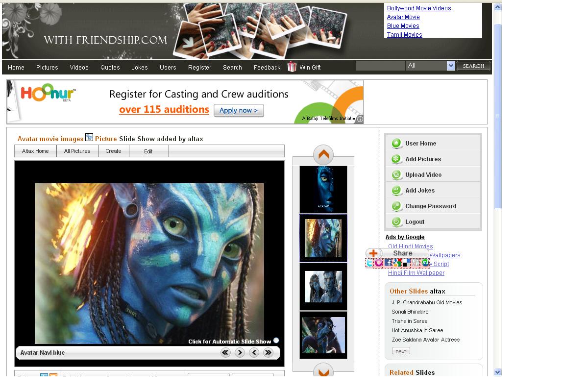Click inside the search text field
The height and width of the screenshot is (392, 588).
381,66
